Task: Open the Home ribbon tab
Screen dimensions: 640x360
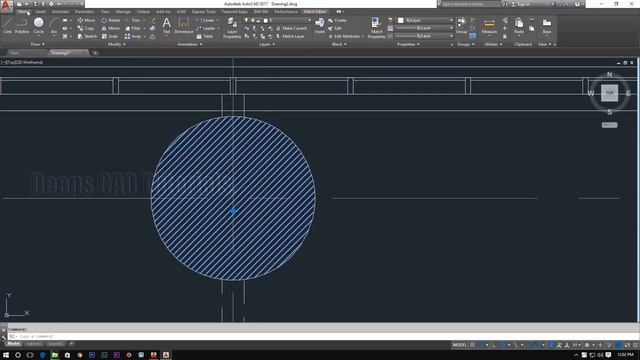Action: pyautogui.click(x=23, y=12)
